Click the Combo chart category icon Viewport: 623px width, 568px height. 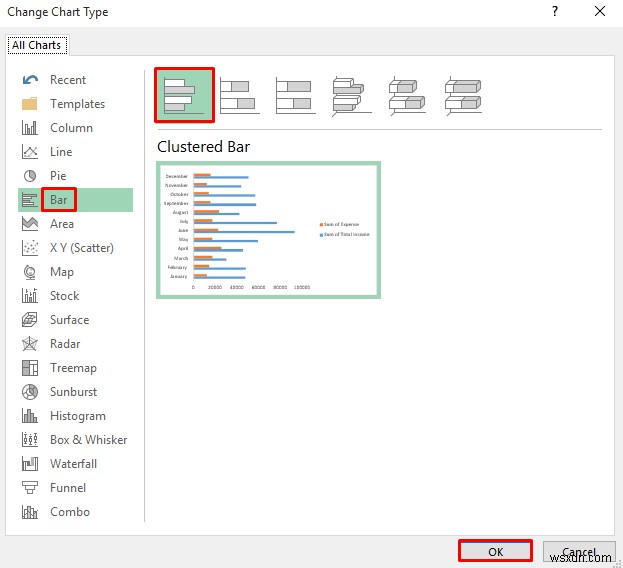pos(30,512)
